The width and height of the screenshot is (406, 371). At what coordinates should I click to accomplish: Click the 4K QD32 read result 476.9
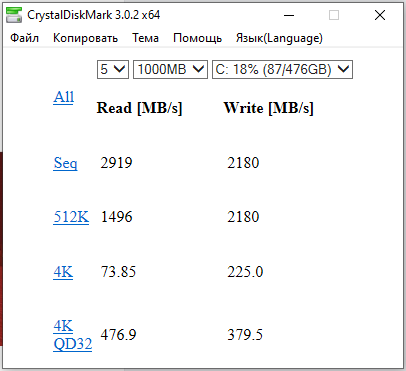tap(118, 335)
